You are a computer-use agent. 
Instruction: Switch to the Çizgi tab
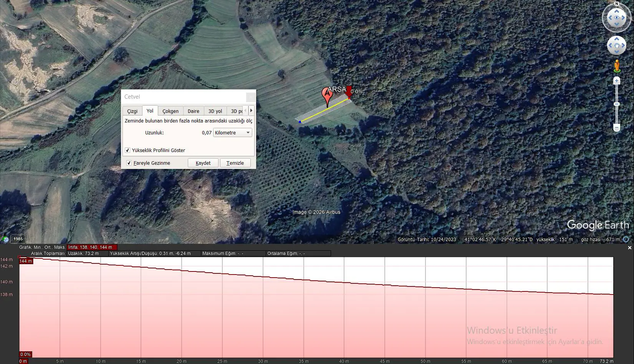[x=132, y=111]
